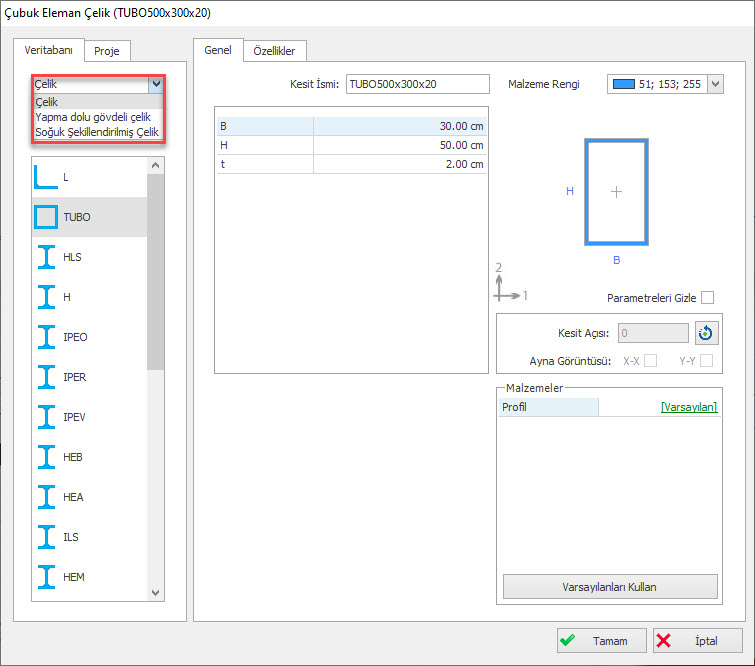This screenshot has height=666, width=755.
Task: Click the profile list scrollbar up arrow
Action: pyautogui.click(x=156, y=165)
